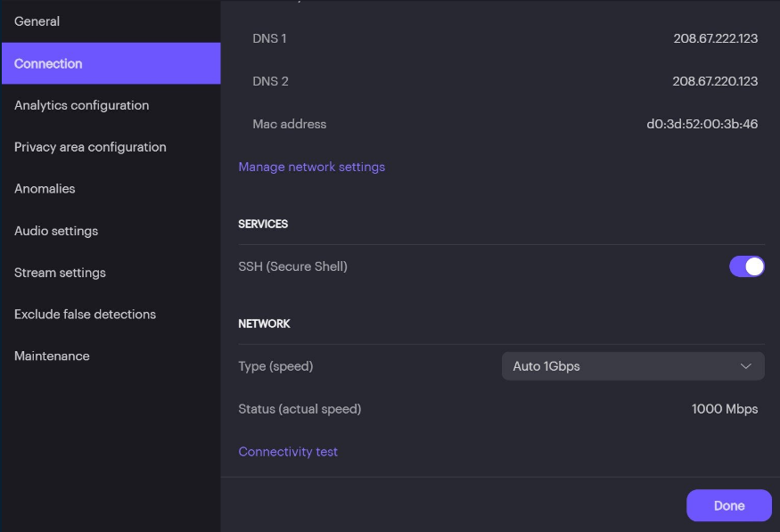
Task: Expand the Type (speed) dropdown
Action: [632, 366]
